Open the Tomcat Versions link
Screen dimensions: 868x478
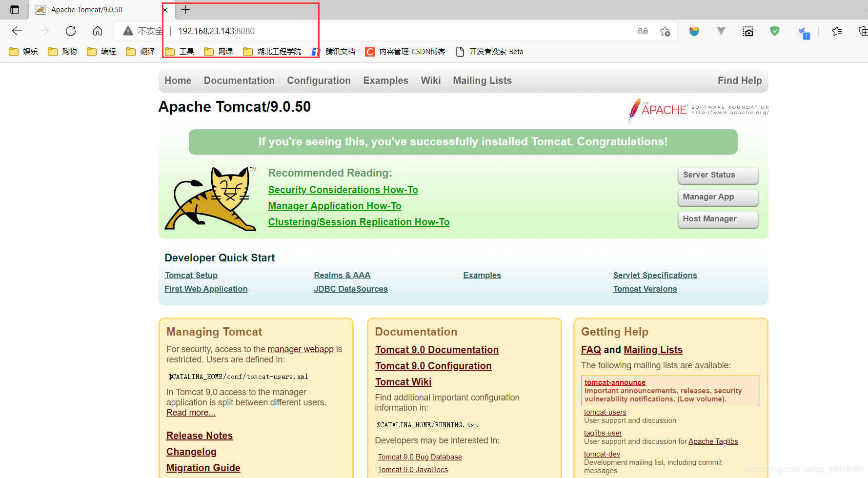pyautogui.click(x=645, y=289)
